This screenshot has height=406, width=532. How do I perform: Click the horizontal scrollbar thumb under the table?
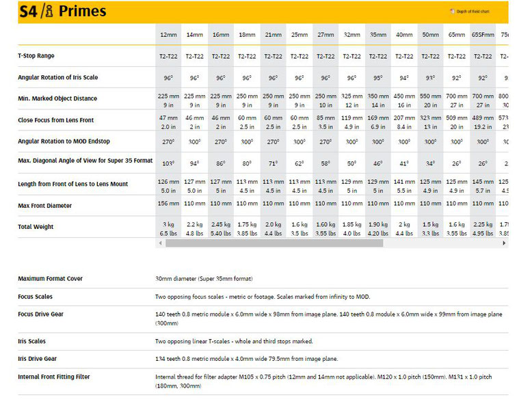point(274,243)
